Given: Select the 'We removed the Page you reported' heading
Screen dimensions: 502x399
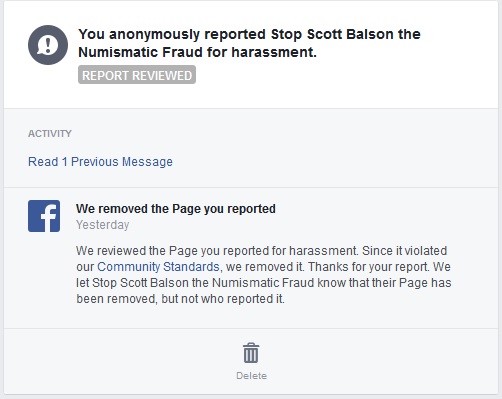Looking at the screenshot, I should (176, 209).
